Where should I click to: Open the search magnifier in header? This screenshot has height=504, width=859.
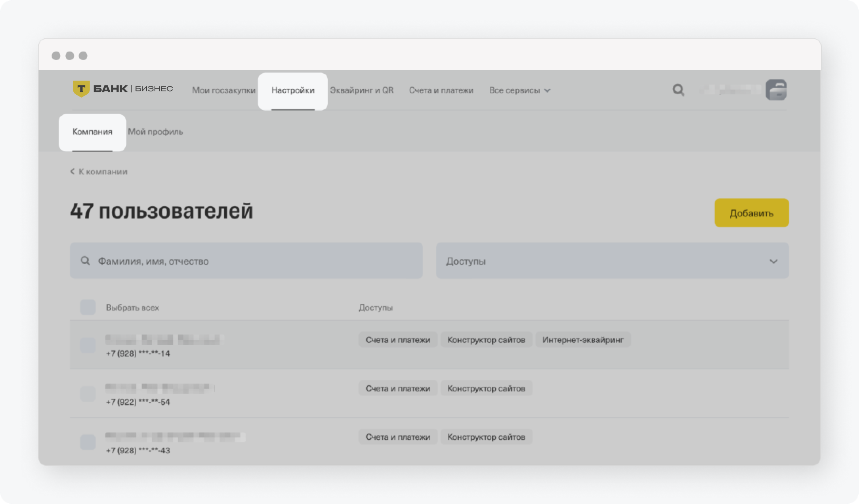click(678, 90)
